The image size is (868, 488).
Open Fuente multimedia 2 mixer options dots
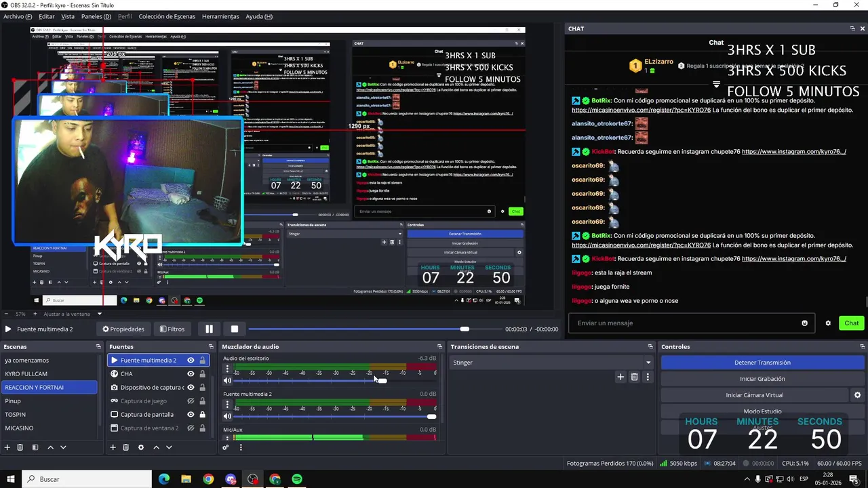click(x=227, y=405)
